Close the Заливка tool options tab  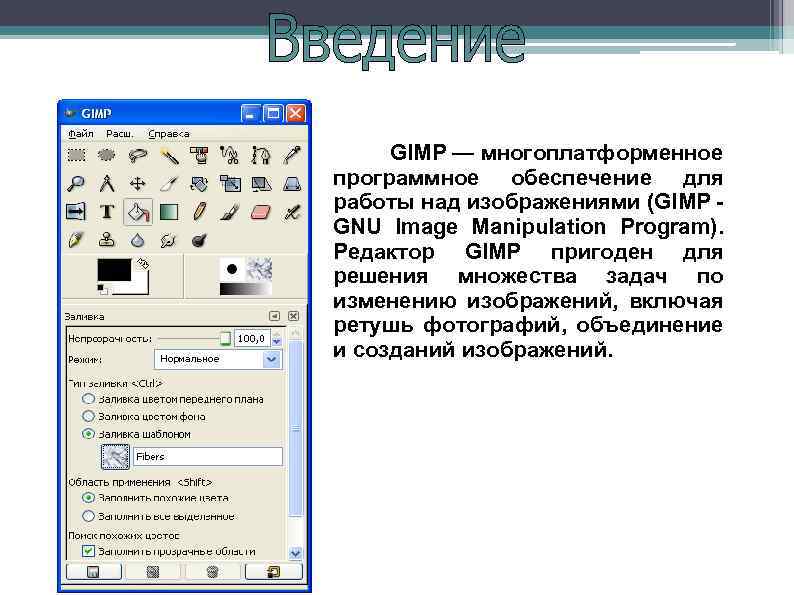(294, 316)
